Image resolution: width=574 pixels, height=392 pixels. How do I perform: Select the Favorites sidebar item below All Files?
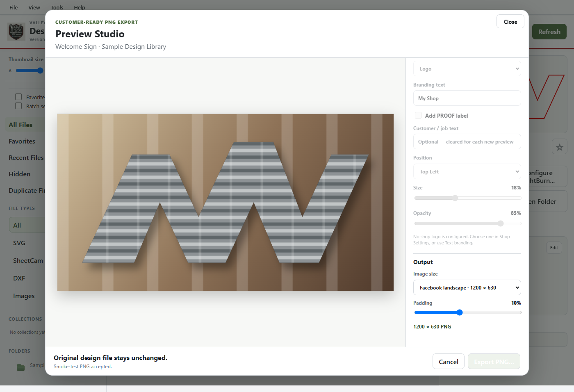click(x=25, y=141)
